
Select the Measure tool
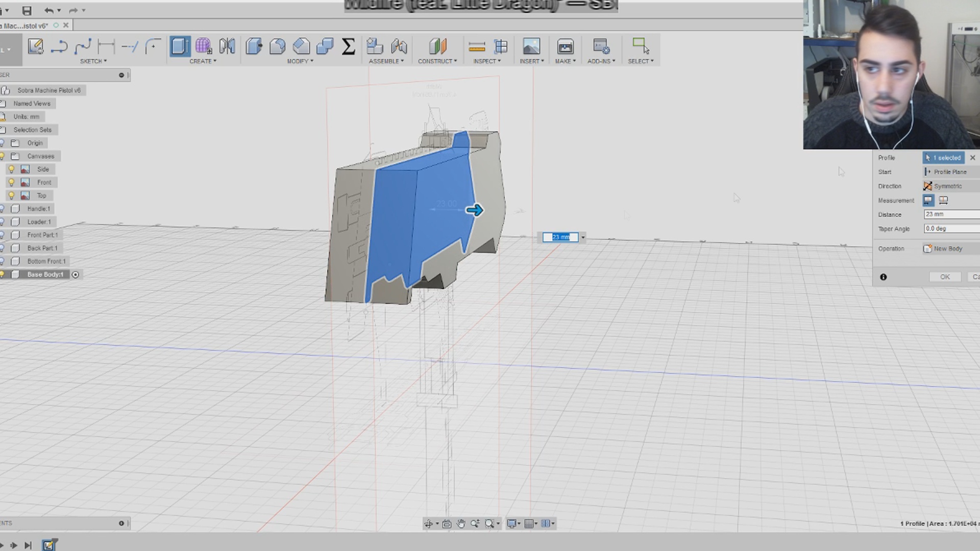pyautogui.click(x=477, y=47)
